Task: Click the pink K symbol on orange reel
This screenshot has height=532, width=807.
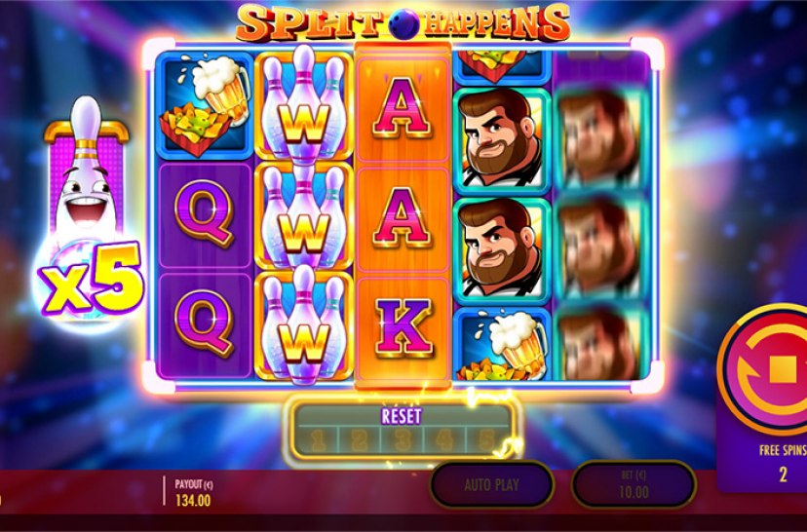Action: 403,327
